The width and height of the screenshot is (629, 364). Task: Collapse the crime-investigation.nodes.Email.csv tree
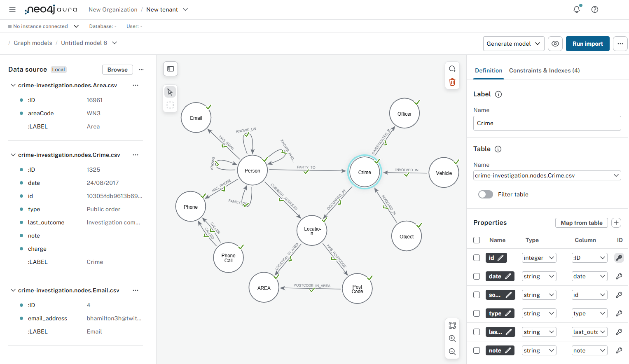click(x=13, y=290)
